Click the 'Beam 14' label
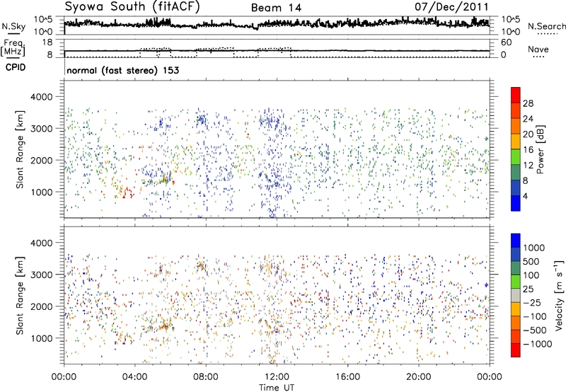Viewport: 566px width, 392px height. [x=276, y=8]
